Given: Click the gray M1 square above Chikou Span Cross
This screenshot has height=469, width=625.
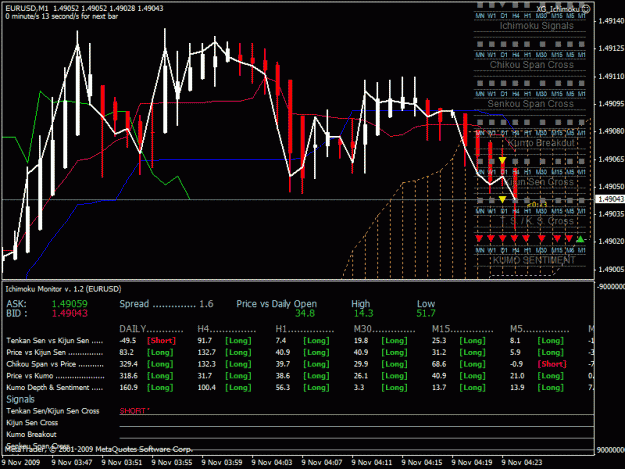Looking at the screenshot, I should (582, 44).
